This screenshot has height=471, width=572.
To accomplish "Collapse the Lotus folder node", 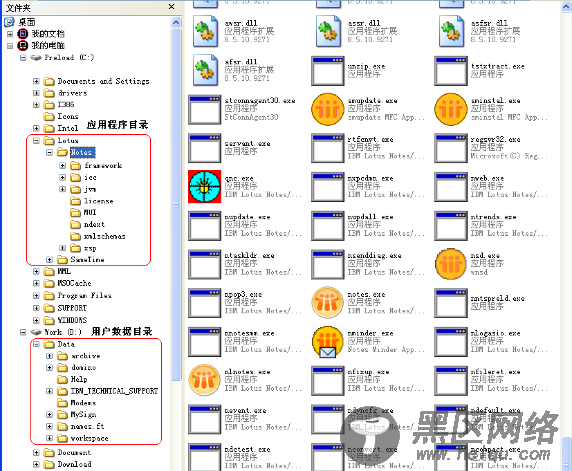I will click(x=36, y=140).
